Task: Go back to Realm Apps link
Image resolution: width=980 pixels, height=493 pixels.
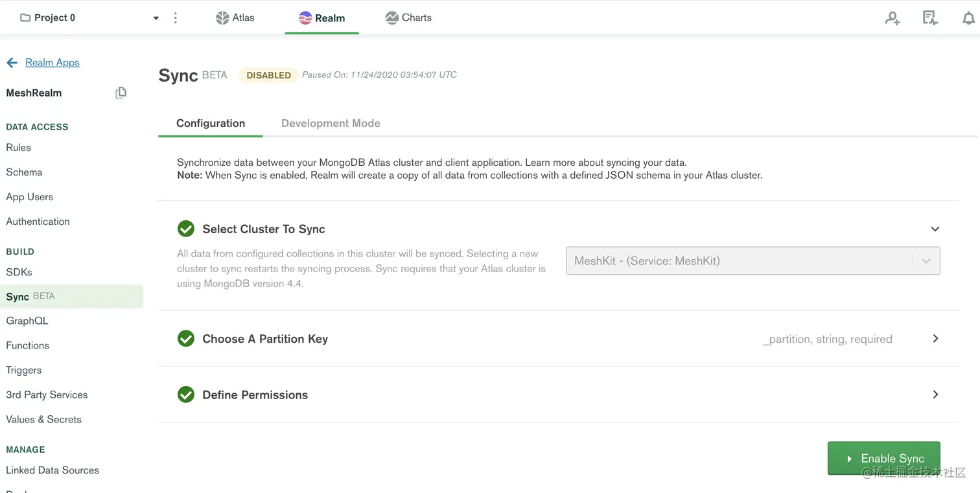Action: click(52, 62)
